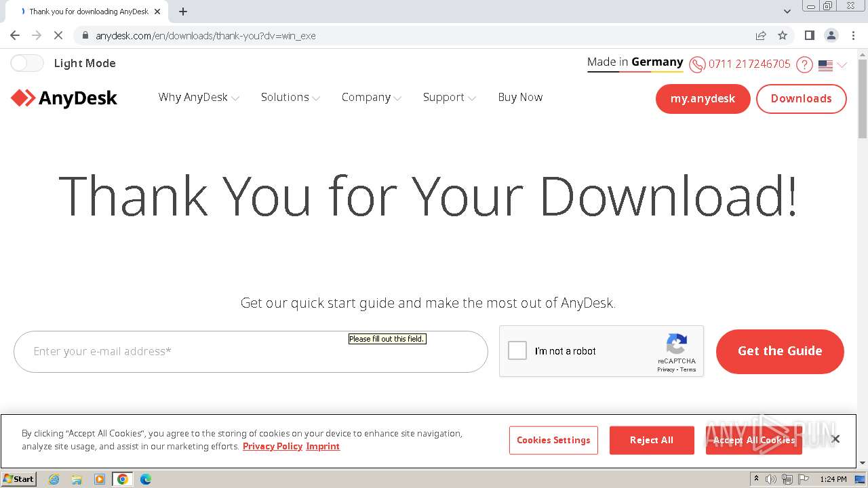Expand the Why AnyDesk menu
The height and width of the screenshot is (488, 868).
click(x=199, y=98)
